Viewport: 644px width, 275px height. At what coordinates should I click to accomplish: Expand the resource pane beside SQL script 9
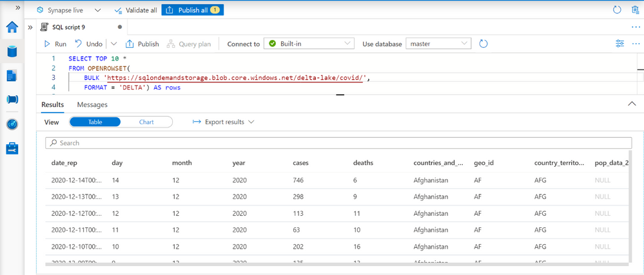tap(30, 28)
